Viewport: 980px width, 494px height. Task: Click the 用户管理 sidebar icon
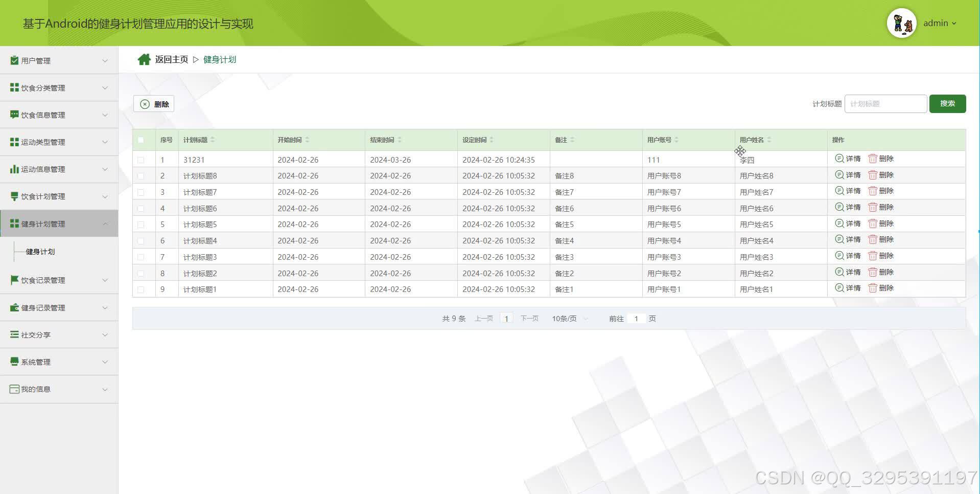click(x=14, y=60)
